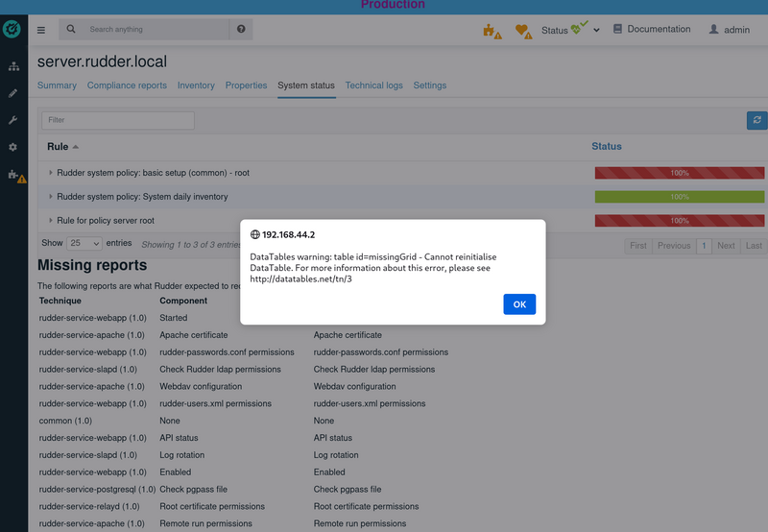Screen dimensions: 768x532
Task: Click the globe icon in the dialog header
Action: (x=254, y=234)
